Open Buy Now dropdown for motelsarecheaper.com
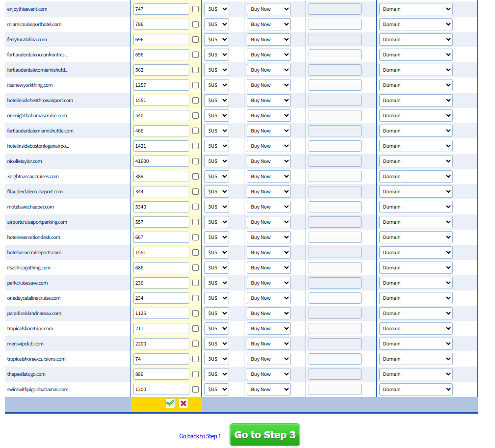The width and height of the screenshot is (495, 448). click(268, 207)
